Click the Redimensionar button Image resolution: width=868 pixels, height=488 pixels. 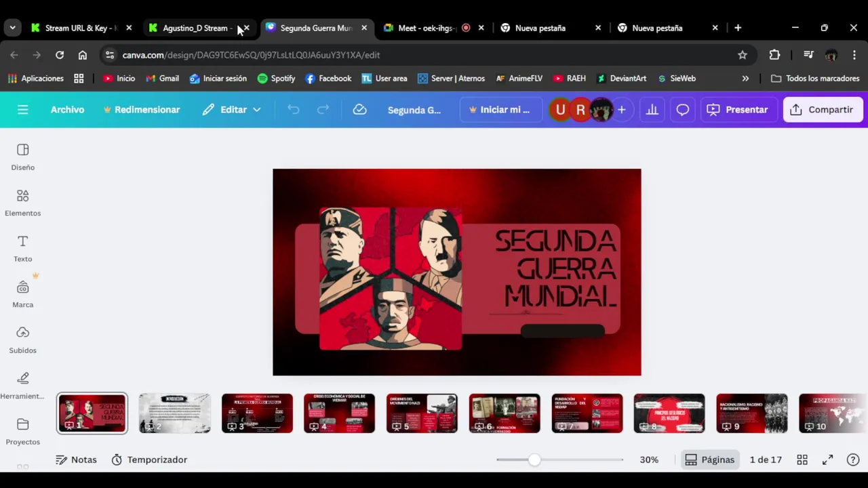tap(141, 110)
